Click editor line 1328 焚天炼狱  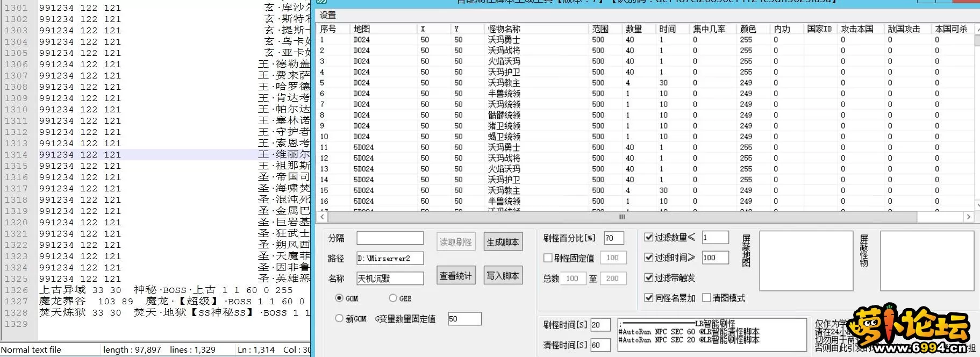(x=175, y=312)
